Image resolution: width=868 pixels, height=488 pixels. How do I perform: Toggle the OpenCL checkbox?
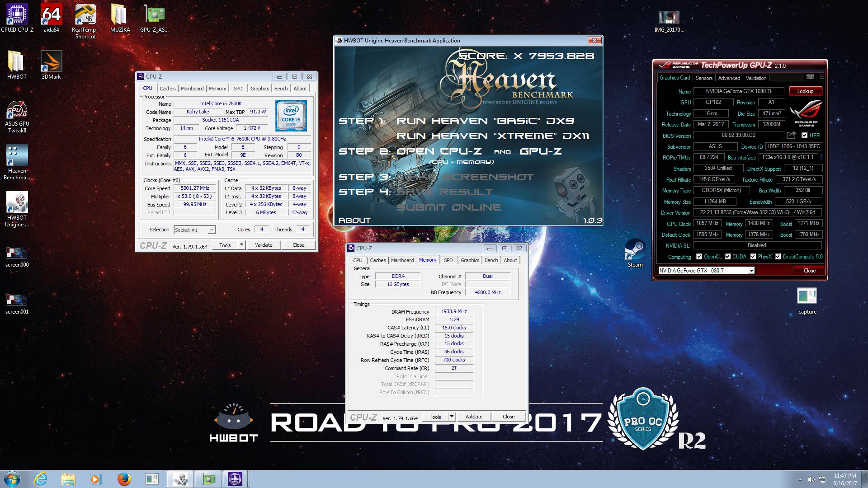click(x=699, y=257)
